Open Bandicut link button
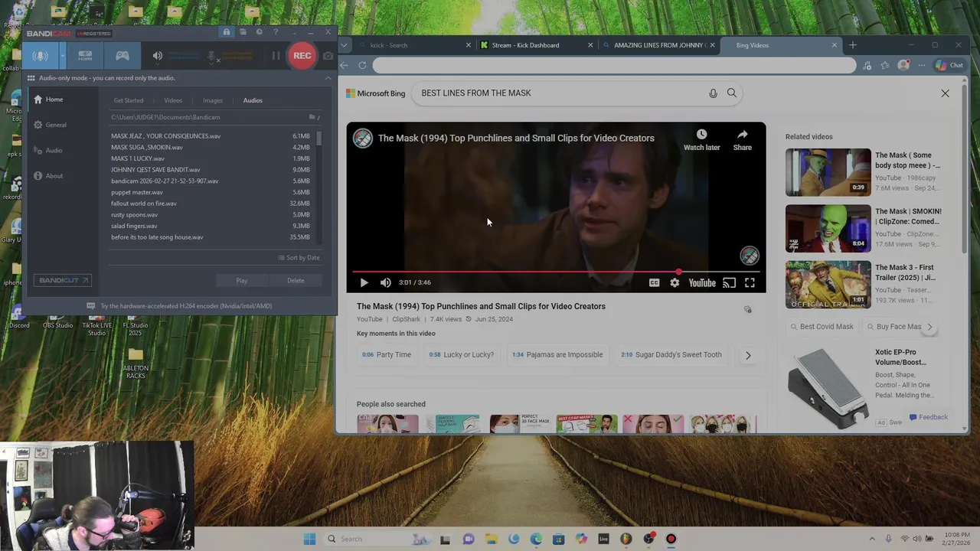Image resolution: width=980 pixels, height=551 pixels. pyautogui.click(x=63, y=280)
